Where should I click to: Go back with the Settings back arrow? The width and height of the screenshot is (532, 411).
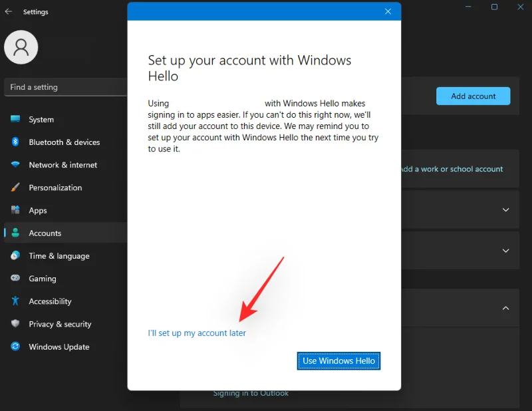(x=9, y=11)
